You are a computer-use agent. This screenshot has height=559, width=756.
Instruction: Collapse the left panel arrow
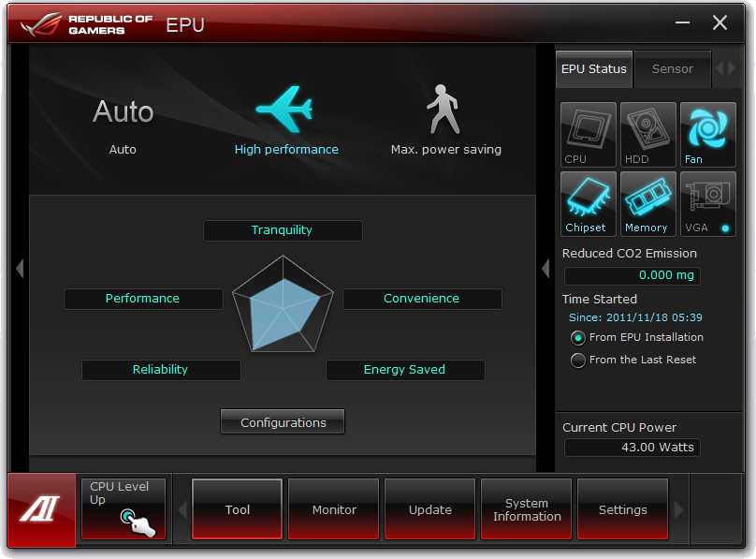pos(20,268)
